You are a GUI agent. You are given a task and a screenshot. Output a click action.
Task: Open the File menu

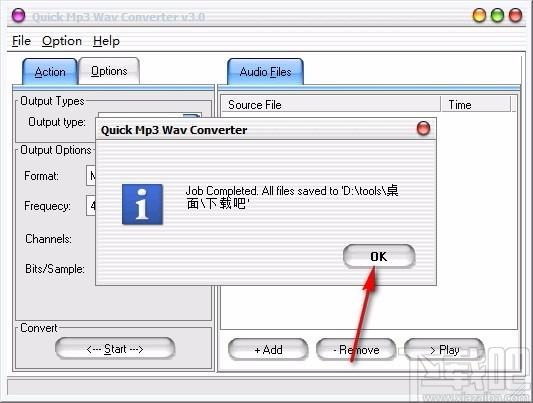point(21,41)
